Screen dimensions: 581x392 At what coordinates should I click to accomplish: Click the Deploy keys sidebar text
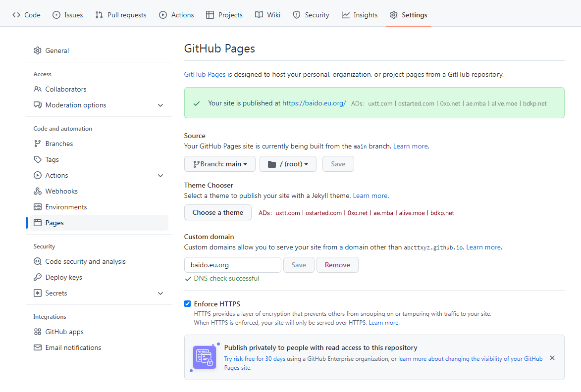[x=64, y=277]
